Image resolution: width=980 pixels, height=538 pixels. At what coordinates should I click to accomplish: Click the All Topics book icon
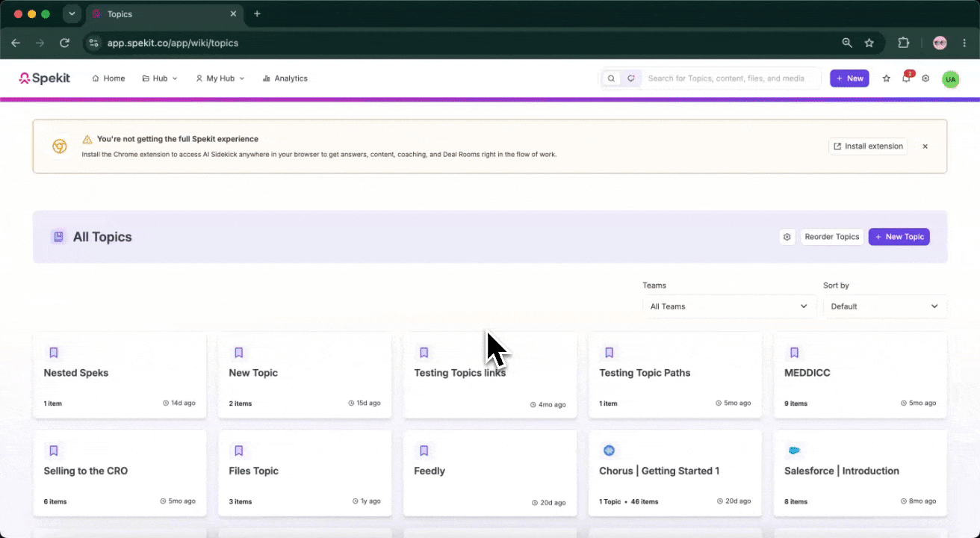coord(58,237)
